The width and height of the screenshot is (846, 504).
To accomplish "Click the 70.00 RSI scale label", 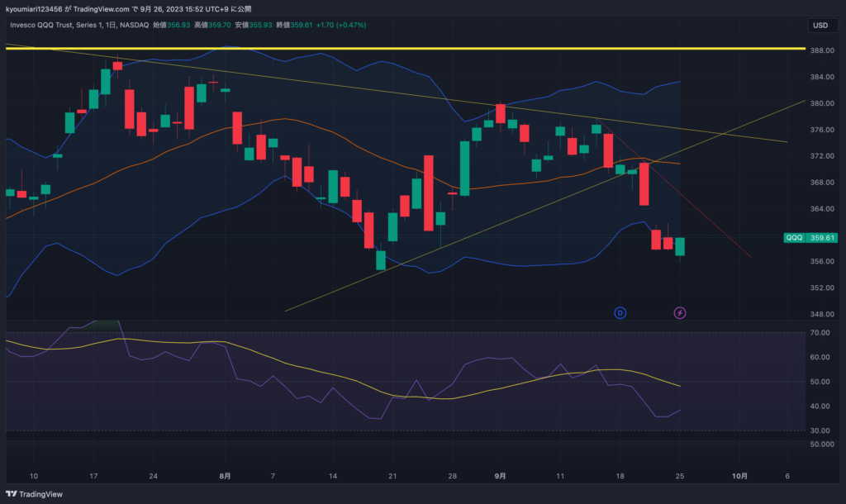I will coord(820,332).
